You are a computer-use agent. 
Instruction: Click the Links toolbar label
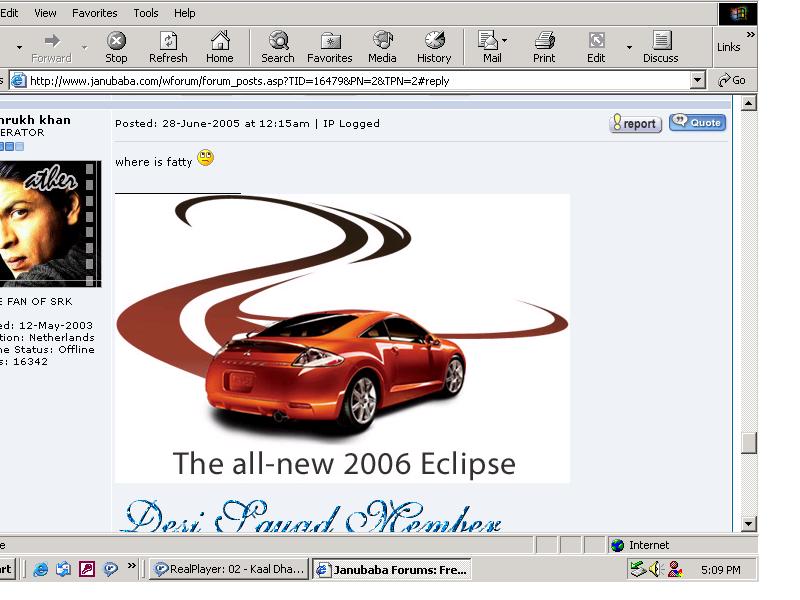coord(728,47)
